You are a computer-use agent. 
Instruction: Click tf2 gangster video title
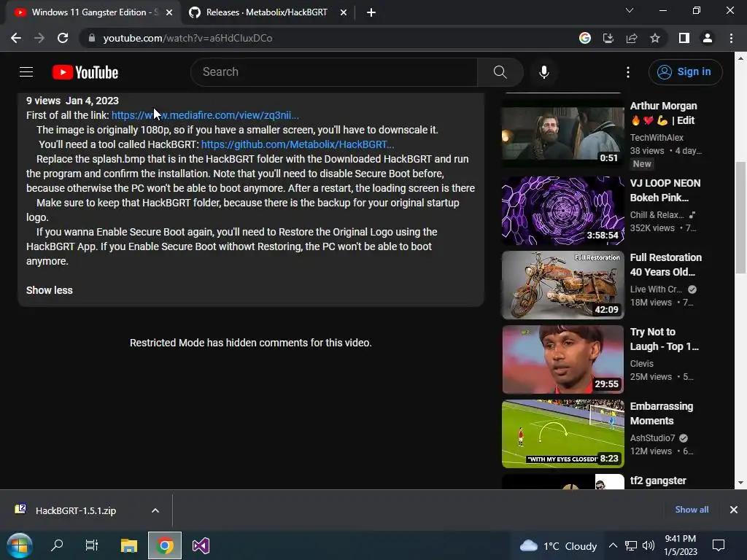click(x=658, y=481)
